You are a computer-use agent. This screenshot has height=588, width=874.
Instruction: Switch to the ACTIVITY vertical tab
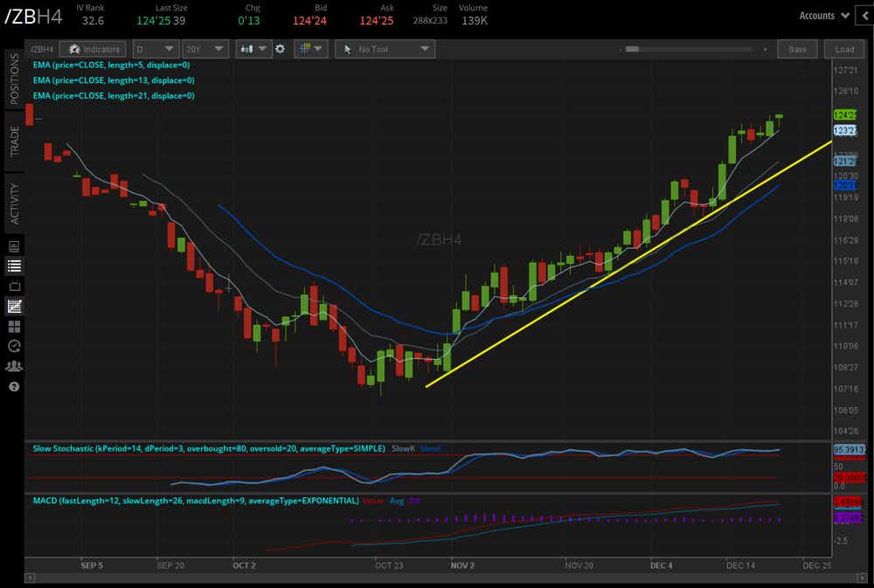click(x=15, y=204)
